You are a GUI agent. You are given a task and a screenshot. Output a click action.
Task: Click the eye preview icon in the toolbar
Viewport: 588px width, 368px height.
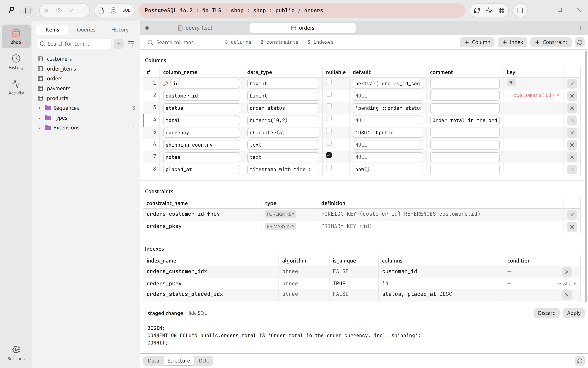(59, 10)
